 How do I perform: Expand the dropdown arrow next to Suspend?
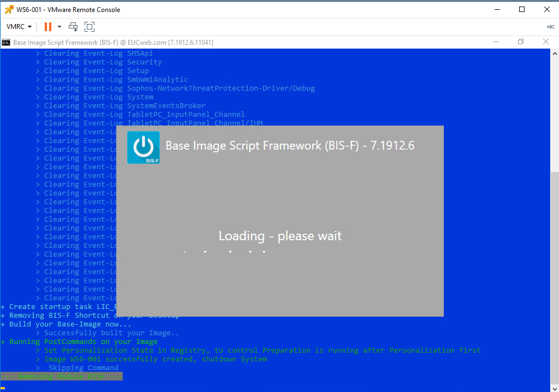[x=59, y=26]
